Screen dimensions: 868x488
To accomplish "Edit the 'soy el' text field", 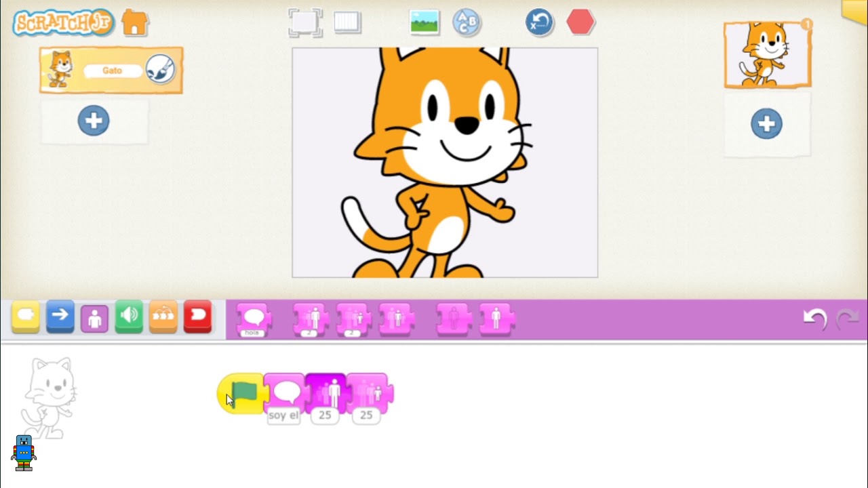I will pos(283,415).
